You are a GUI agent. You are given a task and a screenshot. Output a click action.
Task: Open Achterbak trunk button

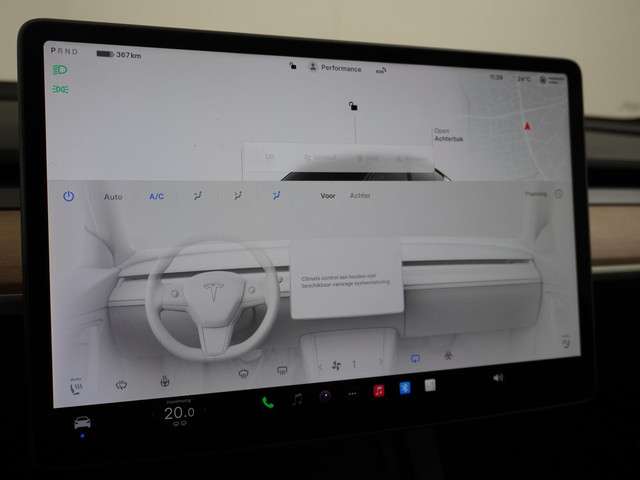pos(449,135)
